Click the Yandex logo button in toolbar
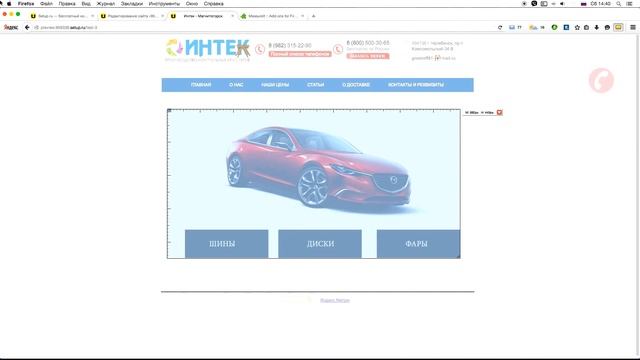The image size is (640, 360). [11, 27]
